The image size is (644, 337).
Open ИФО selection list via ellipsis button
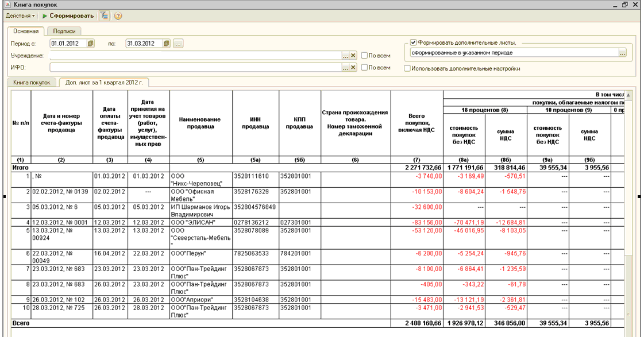tap(345, 68)
